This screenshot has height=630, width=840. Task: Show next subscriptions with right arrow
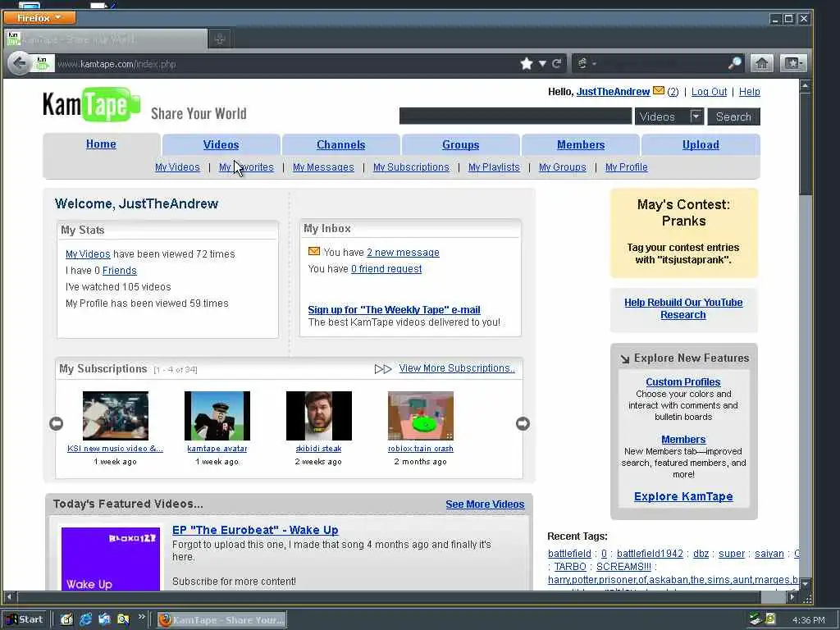click(523, 423)
